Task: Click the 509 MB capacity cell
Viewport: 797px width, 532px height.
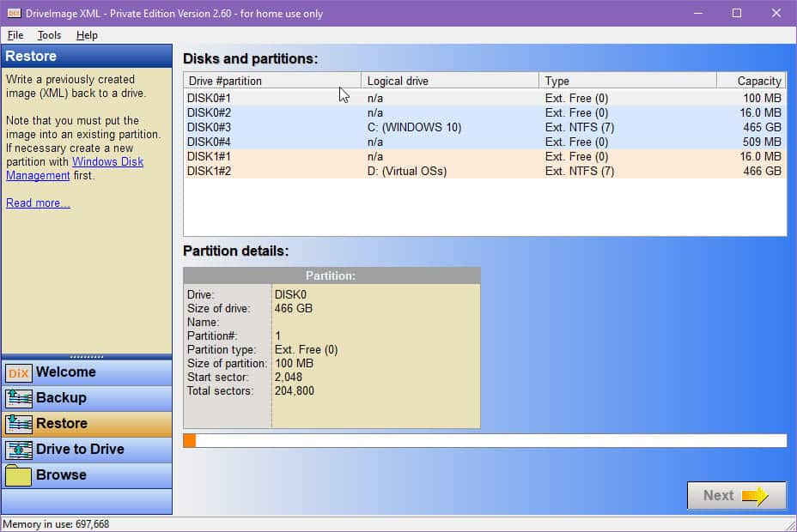Action: click(762, 142)
